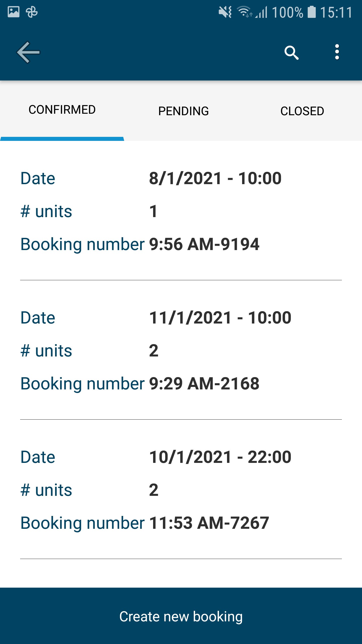The width and height of the screenshot is (362, 644).
Task: Tap the 15:11 clock in status bar
Action: pos(336,12)
